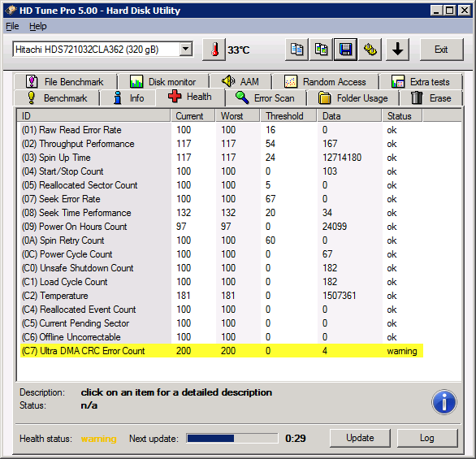Open the Erase tab

coord(431,98)
